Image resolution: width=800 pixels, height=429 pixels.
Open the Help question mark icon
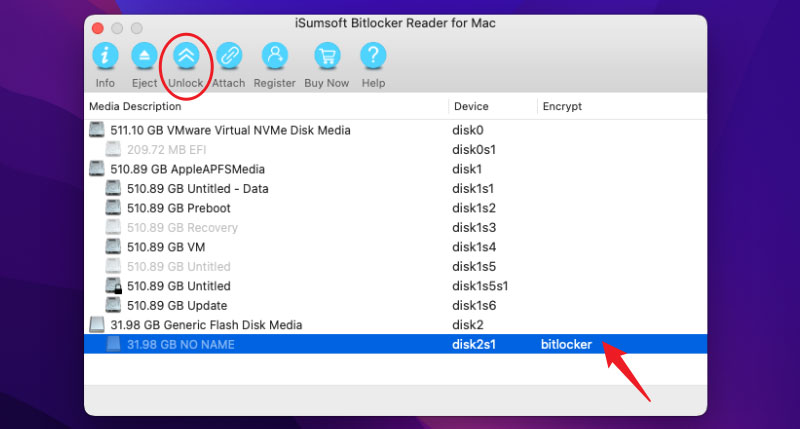click(373, 56)
